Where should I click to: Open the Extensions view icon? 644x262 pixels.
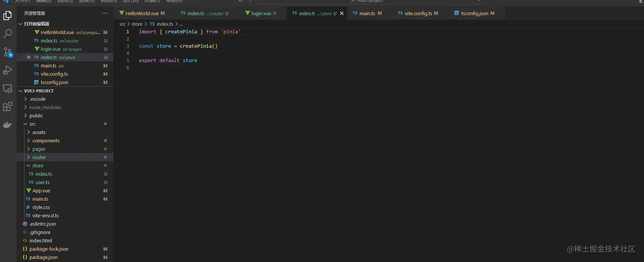pyautogui.click(x=7, y=107)
